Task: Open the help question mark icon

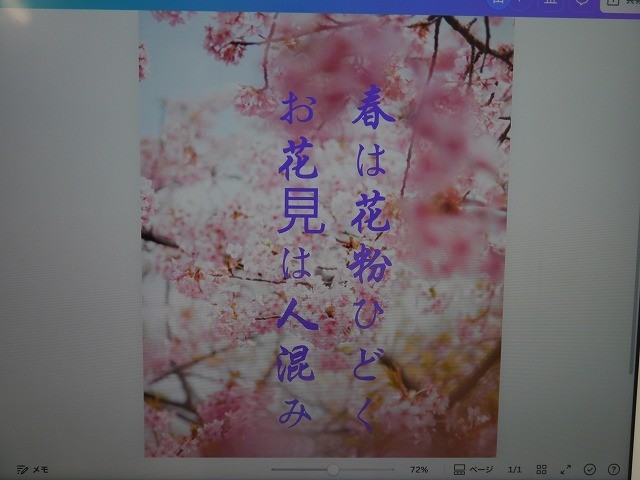Action: pos(614,469)
